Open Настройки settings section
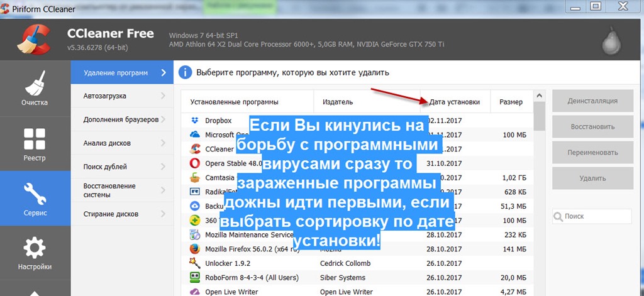This screenshot has height=296, width=644. [35, 253]
